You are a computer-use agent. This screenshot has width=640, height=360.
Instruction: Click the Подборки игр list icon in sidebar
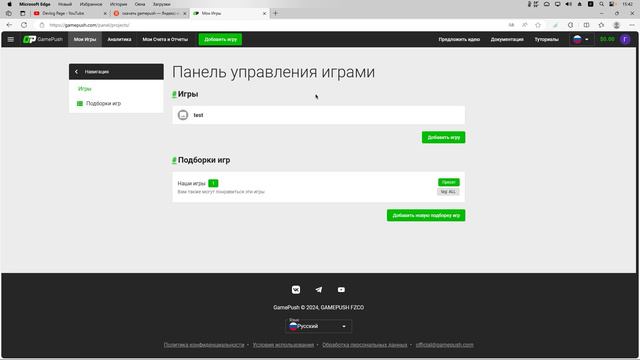[x=80, y=104]
